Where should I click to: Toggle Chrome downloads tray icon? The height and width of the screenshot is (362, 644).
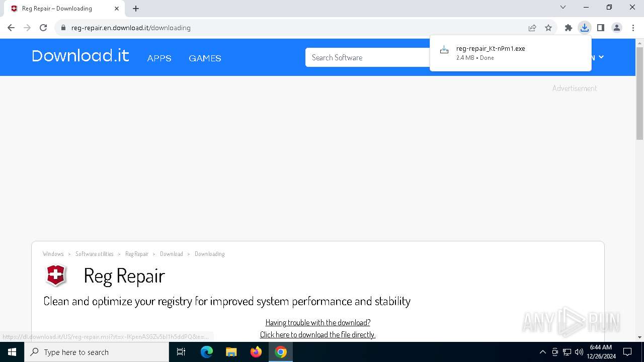pos(585,28)
